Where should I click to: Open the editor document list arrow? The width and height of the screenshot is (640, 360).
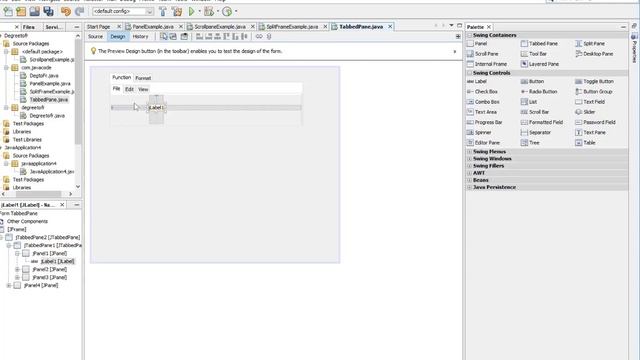coord(451,25)
